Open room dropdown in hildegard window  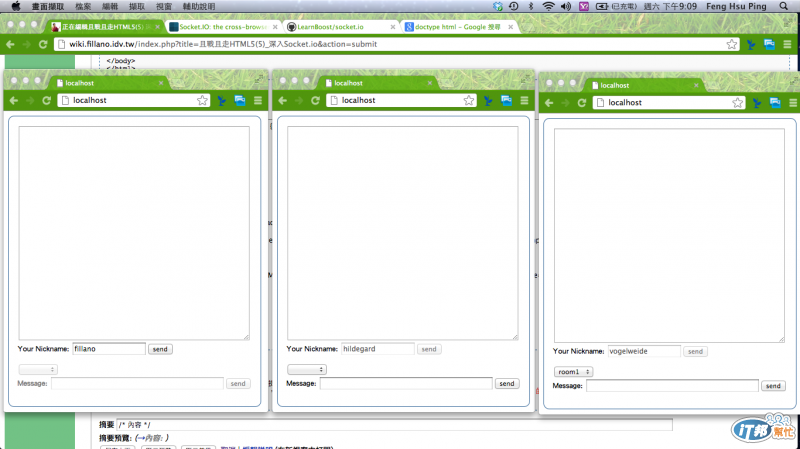pos(307,369)
